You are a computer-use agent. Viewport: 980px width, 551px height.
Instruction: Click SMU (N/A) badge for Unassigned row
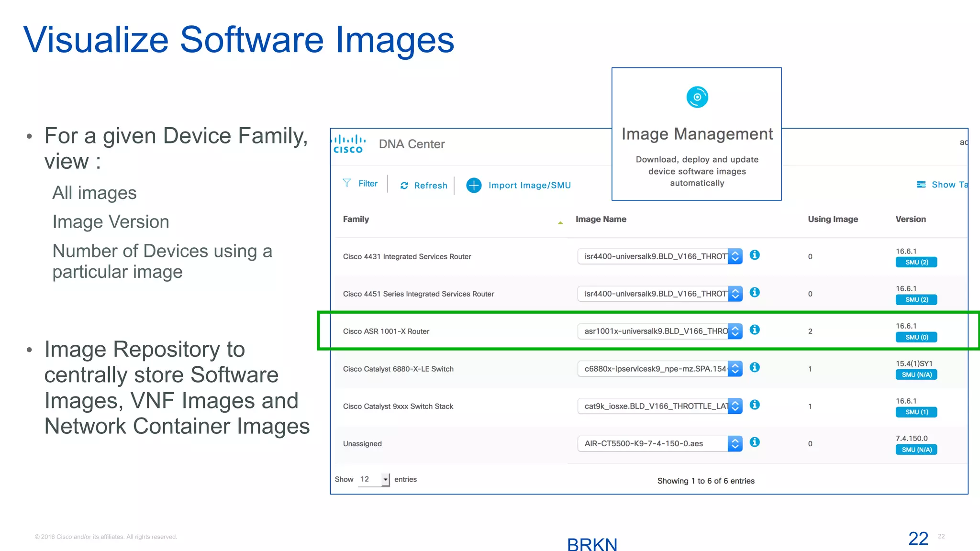916,450
